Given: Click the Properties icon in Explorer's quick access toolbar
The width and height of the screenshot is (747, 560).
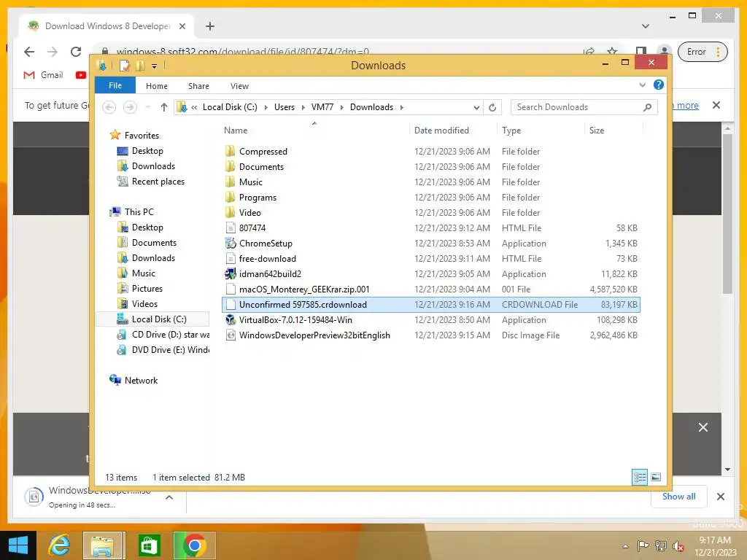Looking at the screenshot, I should [x=124, y=65].
